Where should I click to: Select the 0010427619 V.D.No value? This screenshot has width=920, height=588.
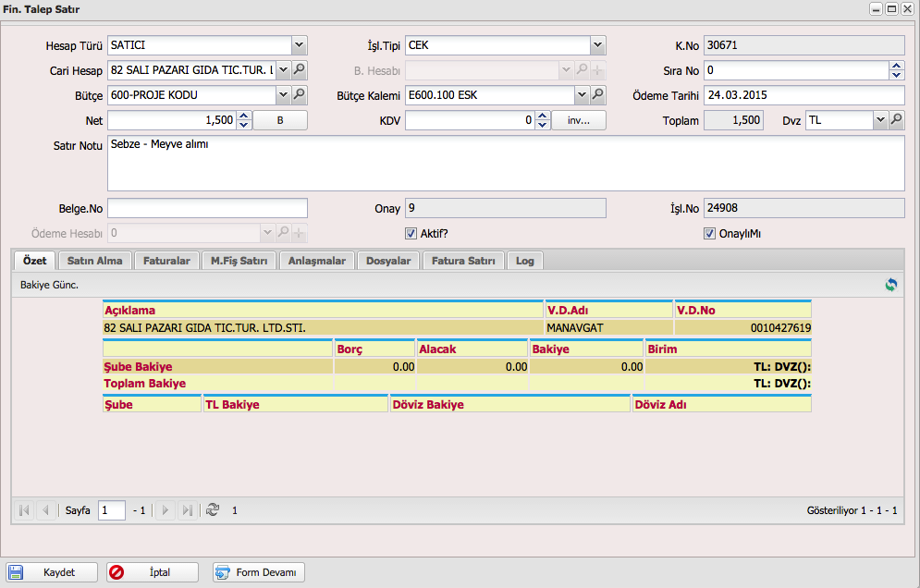781,328
